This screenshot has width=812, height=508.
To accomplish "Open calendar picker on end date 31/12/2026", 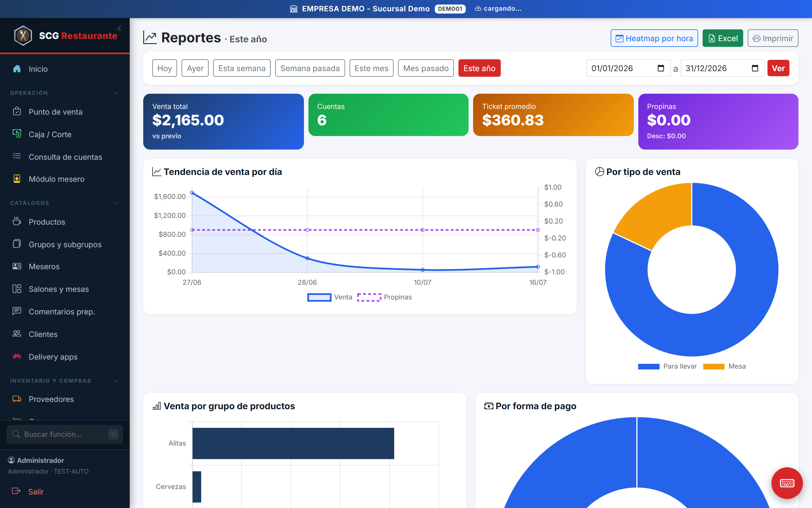I will pos(755,68).
